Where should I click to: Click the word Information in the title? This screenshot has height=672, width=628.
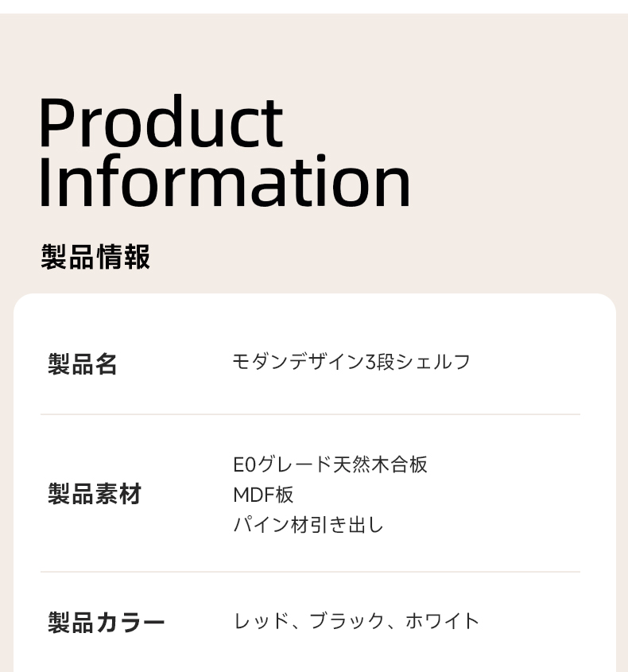point(225,181)
